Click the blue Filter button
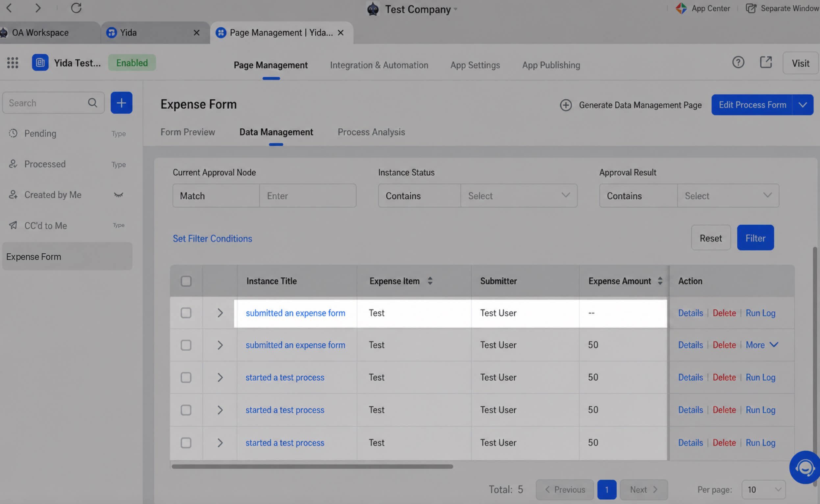This screenshot has width=820, height=504. (x=755, y=238)
